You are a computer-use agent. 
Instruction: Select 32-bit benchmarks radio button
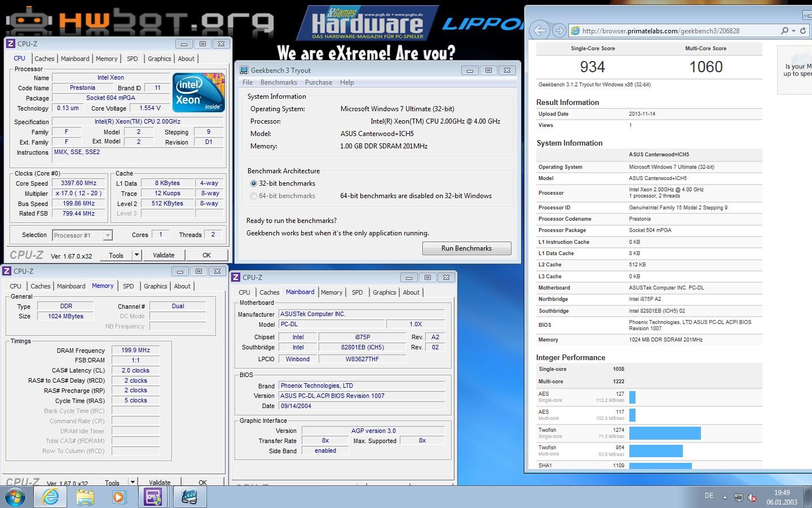[x=254, y=183]
